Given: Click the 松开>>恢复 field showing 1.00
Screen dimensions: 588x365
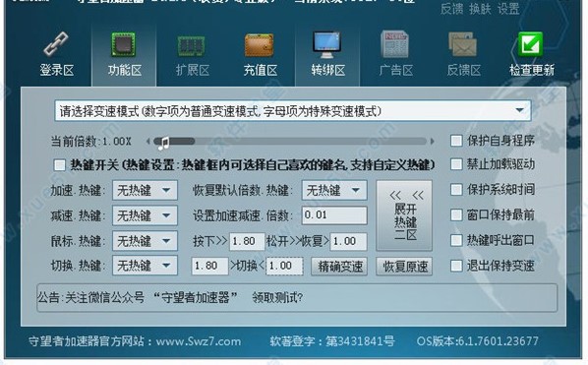Looking at the screenshot, I should (x=348, y=241).
